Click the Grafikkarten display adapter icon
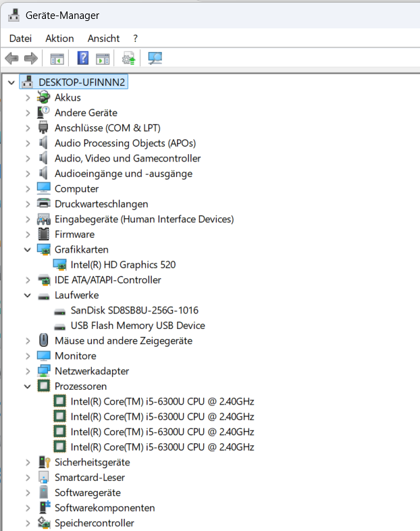This screenshot has width=420, height=531. click(x=44, y=249)
